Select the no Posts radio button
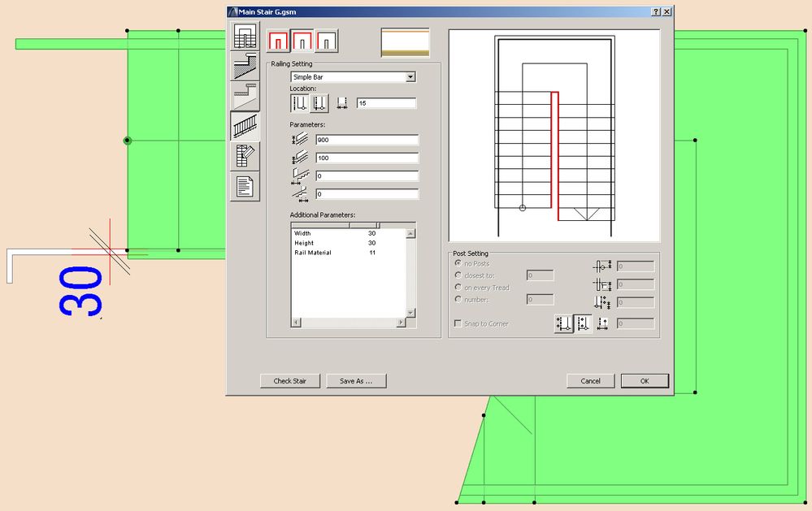This screenshot has height=511, width=812. pos(458,263)
